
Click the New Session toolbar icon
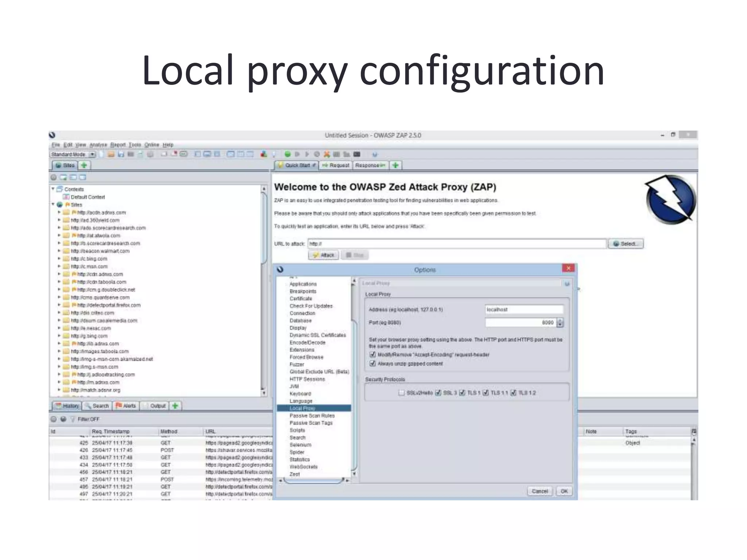coord(101,154)
